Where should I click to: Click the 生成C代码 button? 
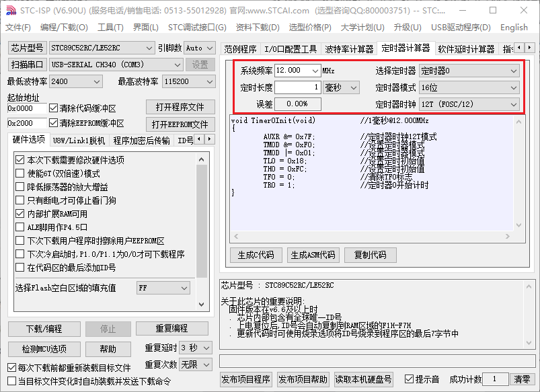point(256,255)
